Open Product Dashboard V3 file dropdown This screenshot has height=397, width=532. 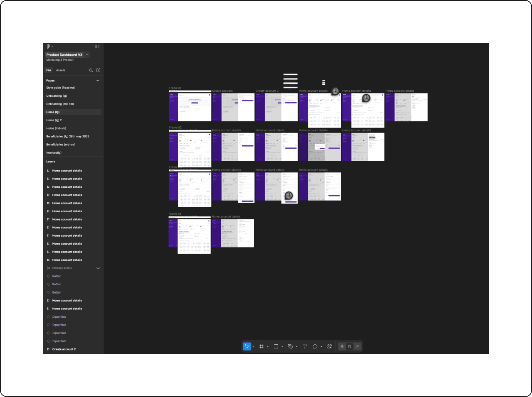(87, 55)
